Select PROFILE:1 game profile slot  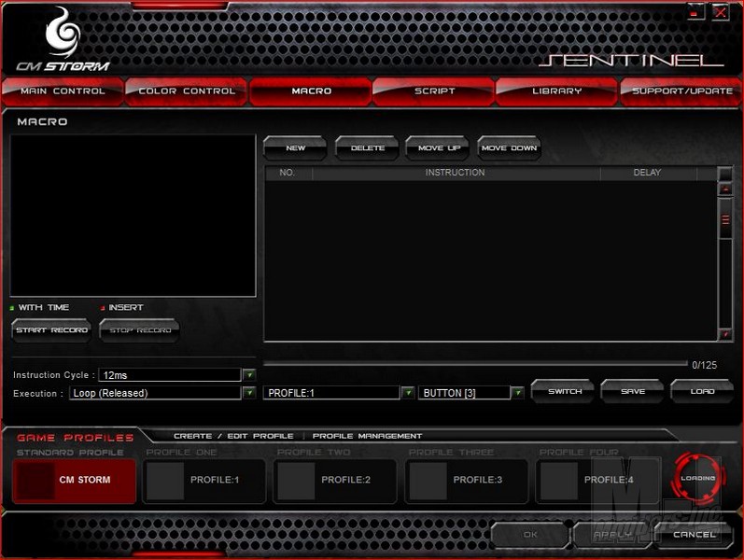pyautogui.click(x=204, y=481)
